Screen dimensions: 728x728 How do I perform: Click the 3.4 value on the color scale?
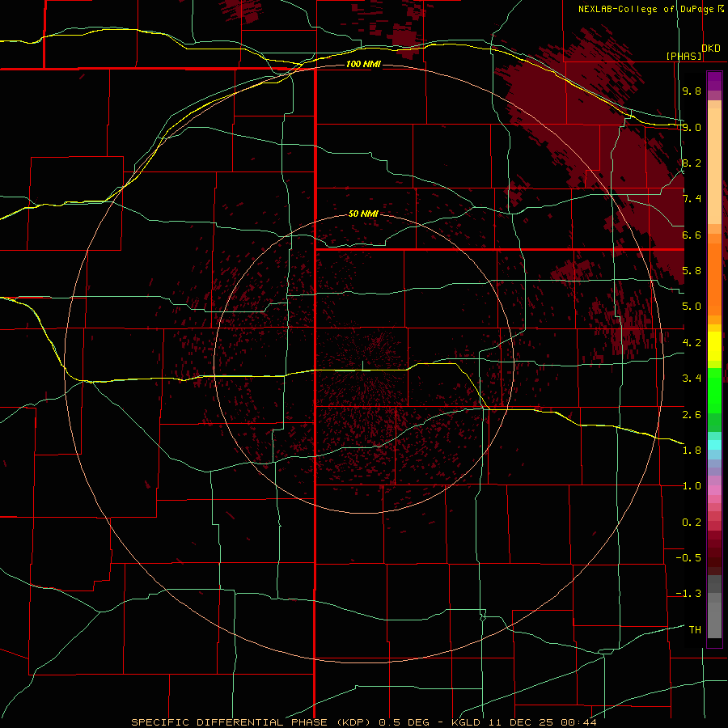(x=692, y=379)
